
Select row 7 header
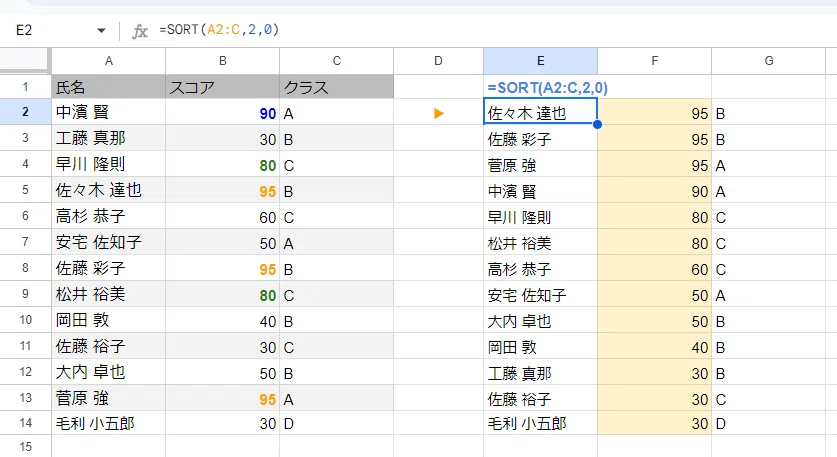point(25,242)
